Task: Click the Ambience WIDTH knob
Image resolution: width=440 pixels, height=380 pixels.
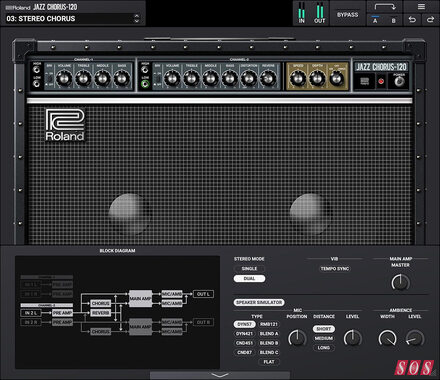Action: [x=387, y=338]
